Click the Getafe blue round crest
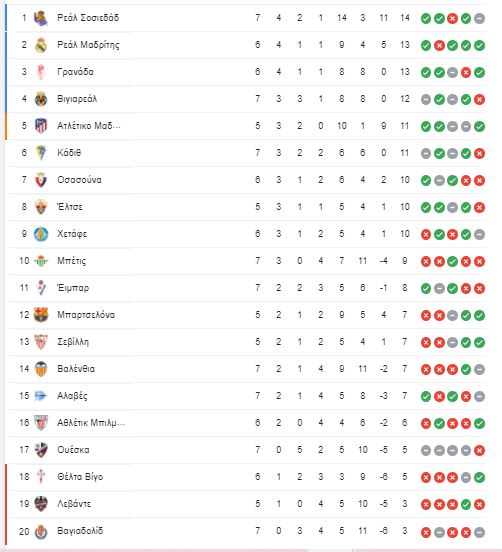The width and height of the screenshot is (502, 552). coord(41,234)
